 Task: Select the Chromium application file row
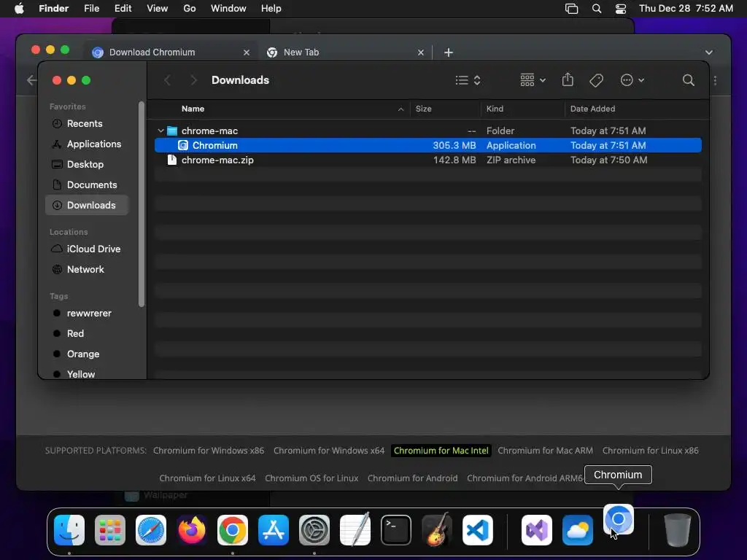427,145
